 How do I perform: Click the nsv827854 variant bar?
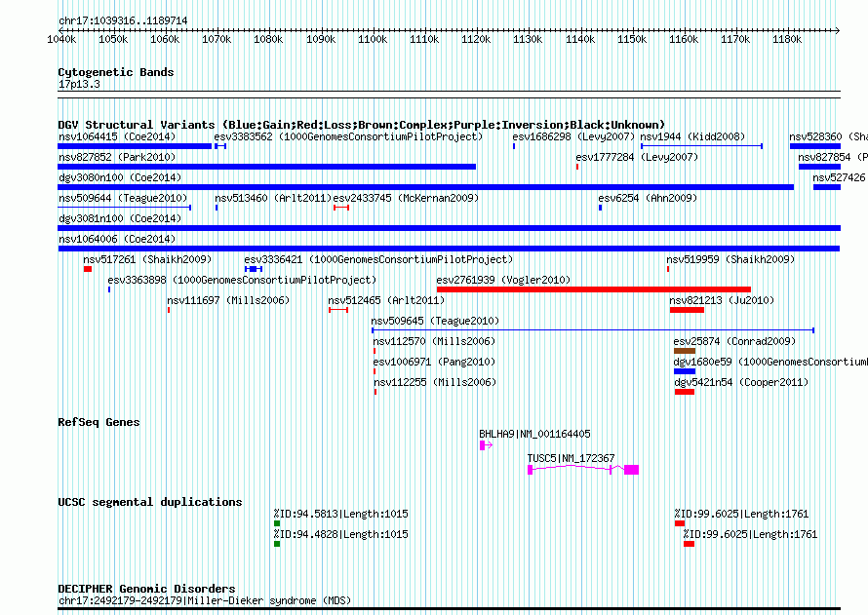tap(819, 167)
